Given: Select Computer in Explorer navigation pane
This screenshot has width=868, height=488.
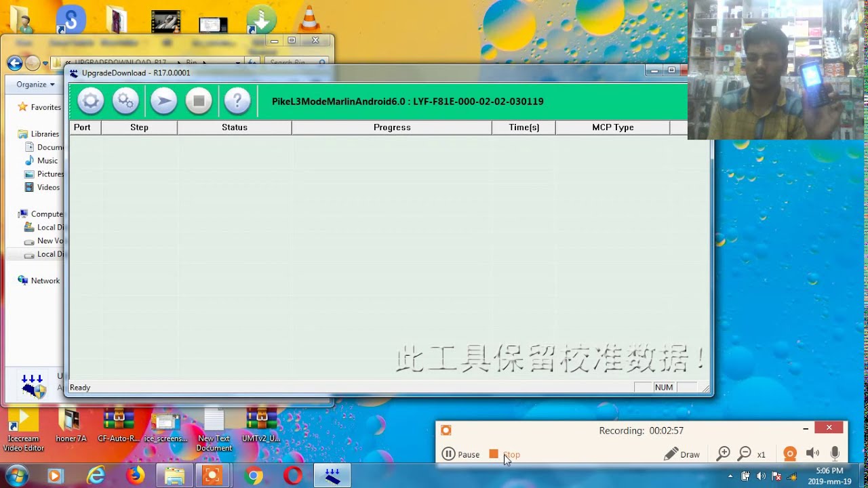Looking at the screenshot, I should pyautogui.click(x=41, y=214).
